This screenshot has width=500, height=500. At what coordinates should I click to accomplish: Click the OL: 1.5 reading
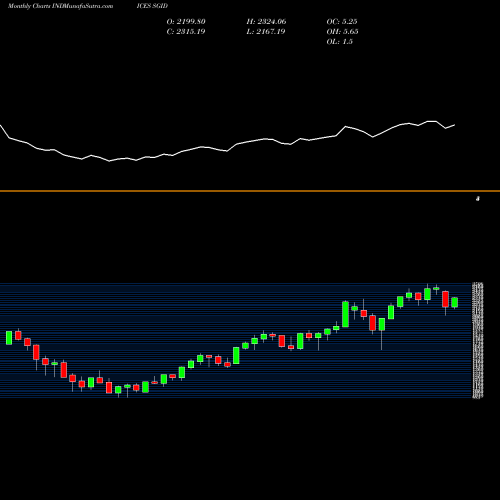tap(339, 42)
